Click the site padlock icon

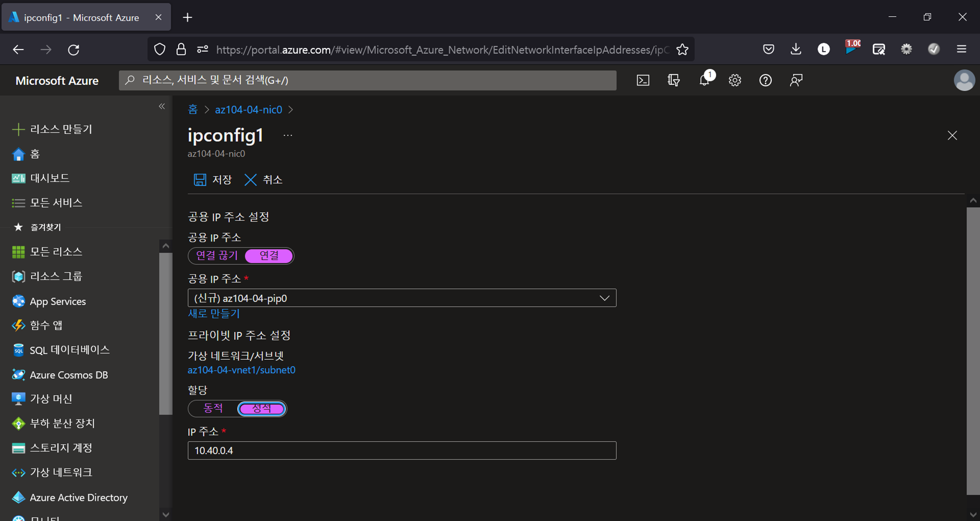coord(181,50)
